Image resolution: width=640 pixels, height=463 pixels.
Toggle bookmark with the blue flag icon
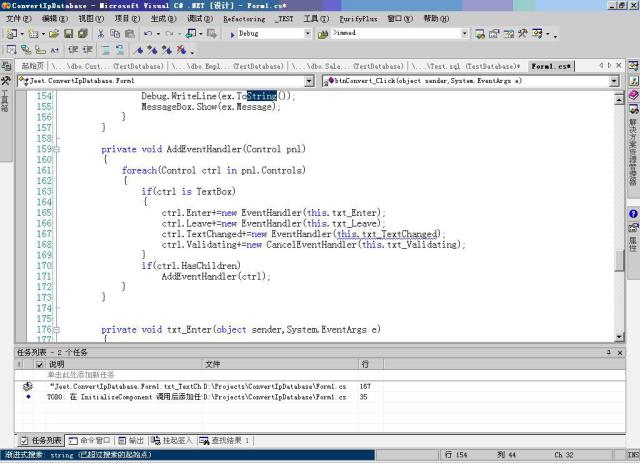139,50
